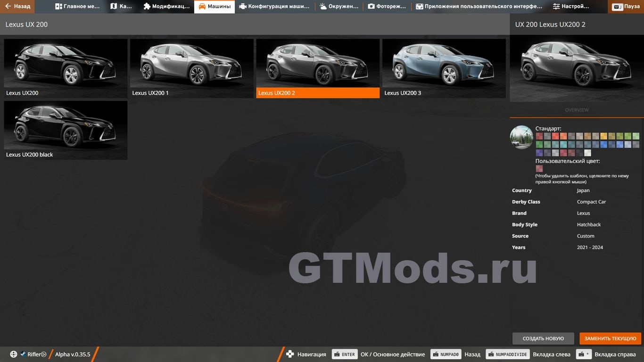Switch to the Карта map tab
The height and width of the screenshot is (362, 644).
[121, 7]
